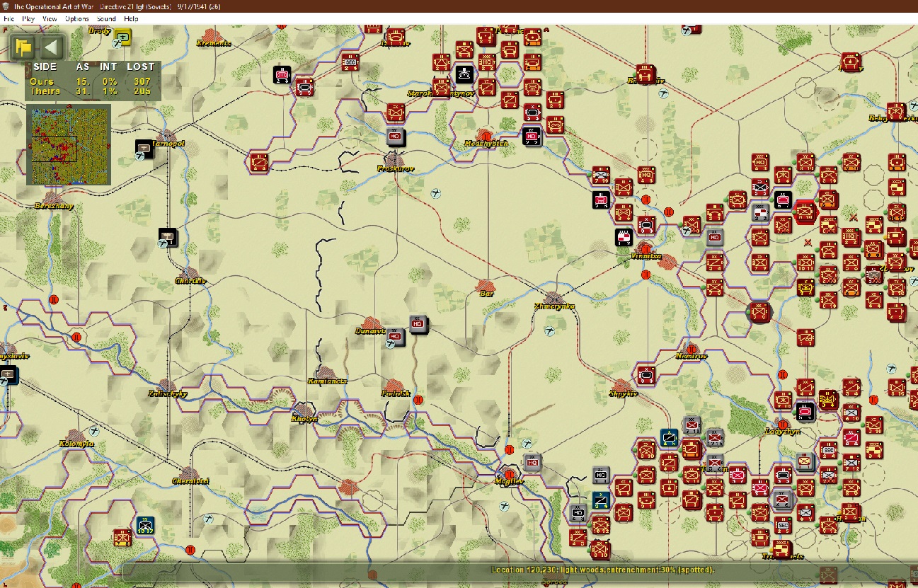The image size is (918, 588).
Task: Open the Sound menu
Action: click(x=106, y=18)
